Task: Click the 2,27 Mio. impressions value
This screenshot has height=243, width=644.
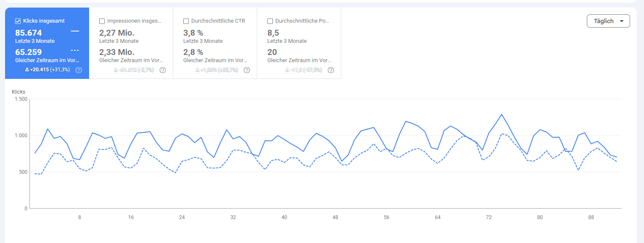Action: point(117,33)
